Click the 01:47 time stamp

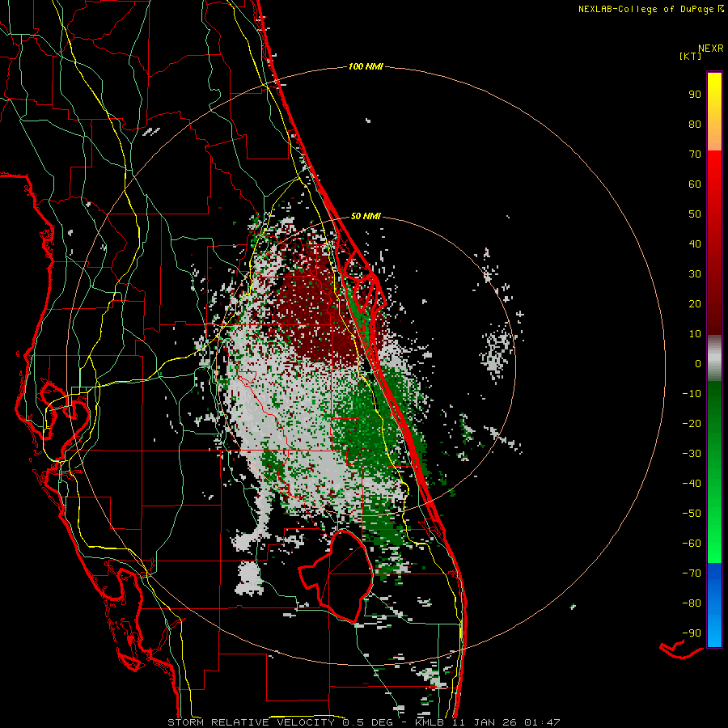pyautogui.click(x=542, y=722)
